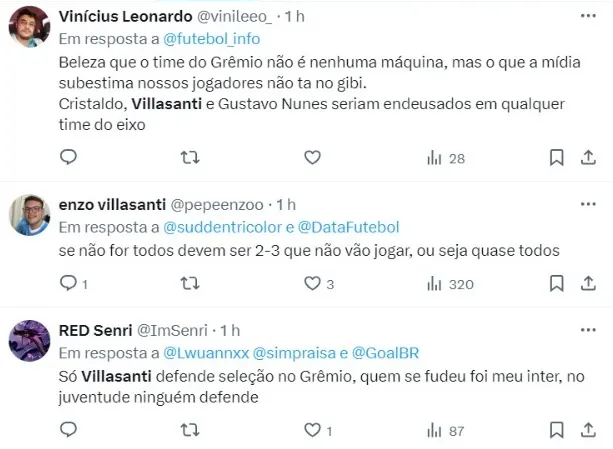
Task: Like enzo villasanti's tweet with 3 likes
Action: pos(312,284)
